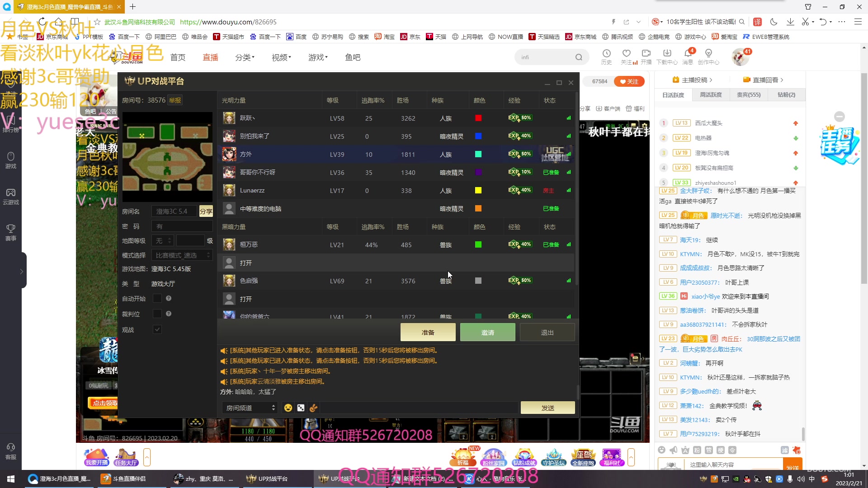
Task: Enable 裁判位 checkbox
Action: [x=157, y=314]
